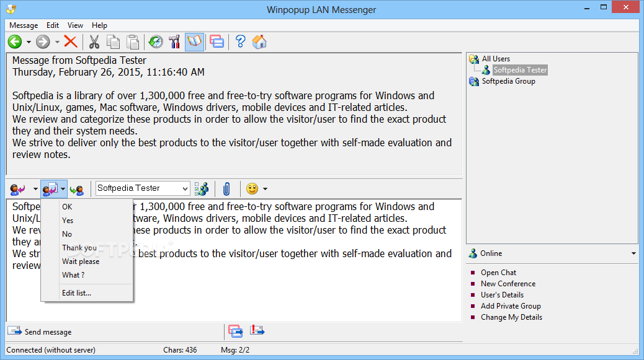Close the quick reply dropdown arrow
This screenshot has width=644, height=360.
tap(63, 189)
